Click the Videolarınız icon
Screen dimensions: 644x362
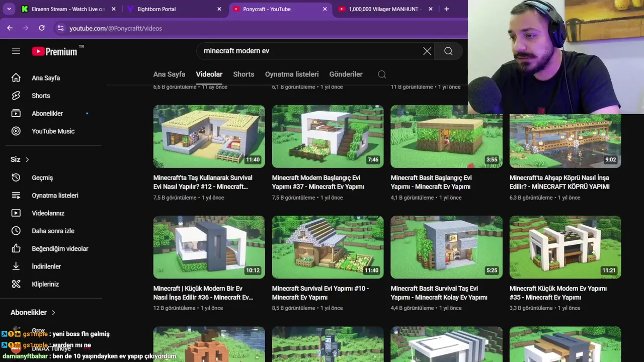pyautogui.click(x=16, y=213)
